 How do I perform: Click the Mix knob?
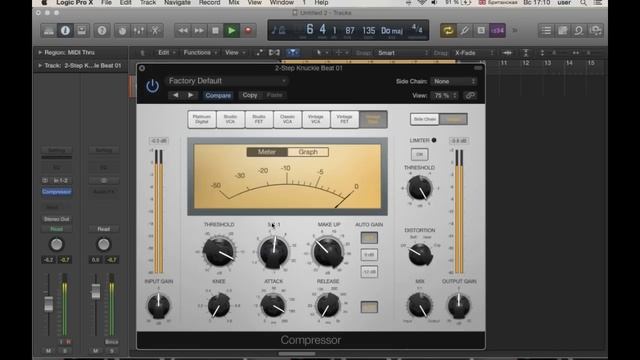(x=420, y=305)
